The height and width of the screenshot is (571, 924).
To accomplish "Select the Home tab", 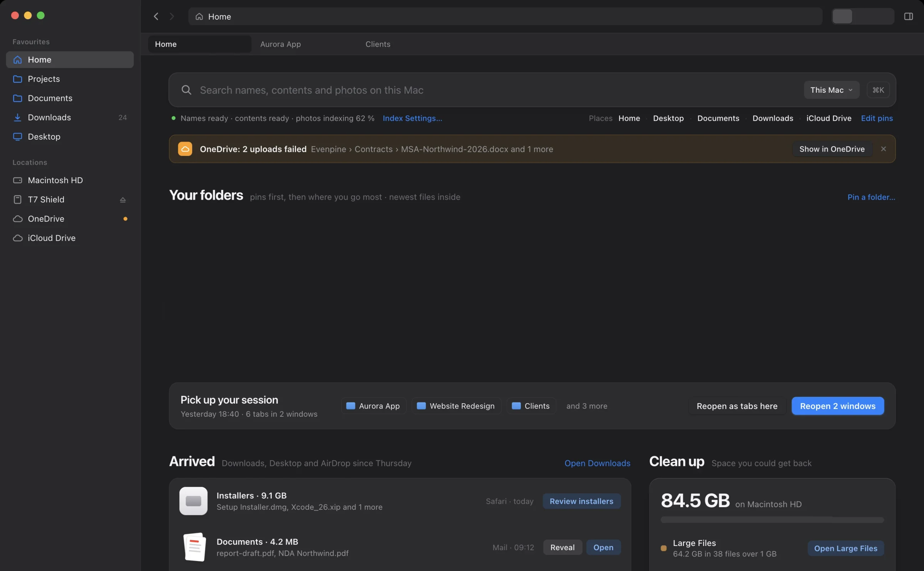I will click(x=199, y=44).
